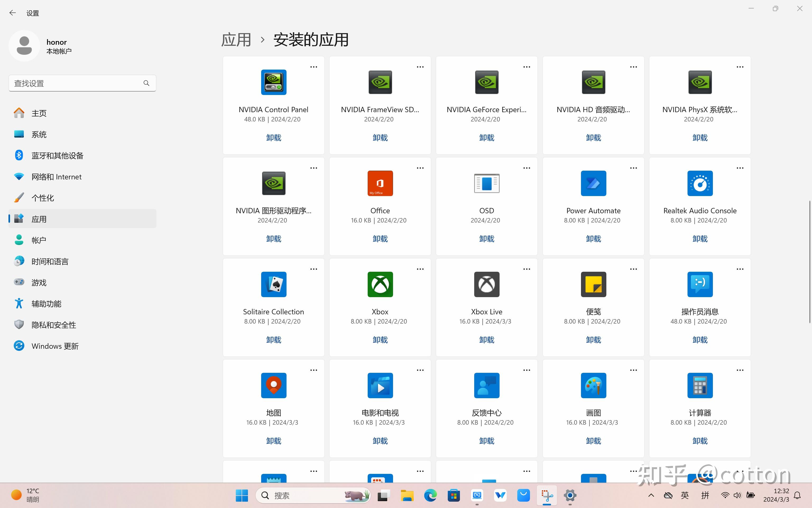Screen dimensions: 812x508
Task: Open File Explorer from the taskbar
Action: 407,495
